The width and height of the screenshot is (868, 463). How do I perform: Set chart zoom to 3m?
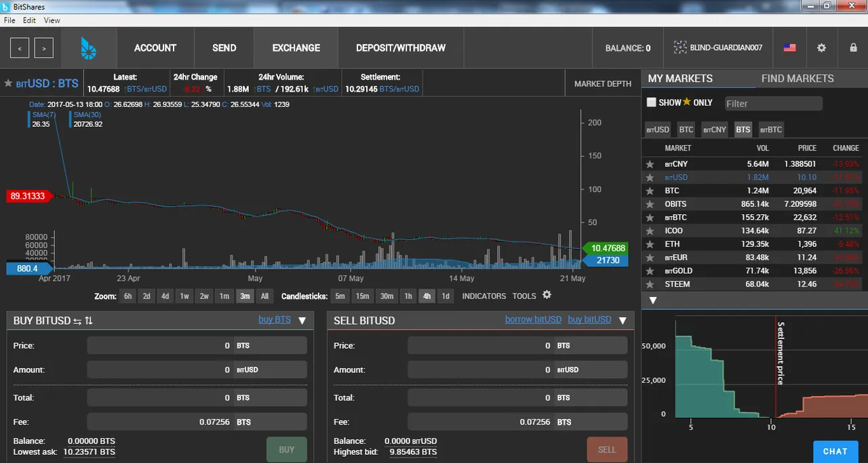(245, 296)
